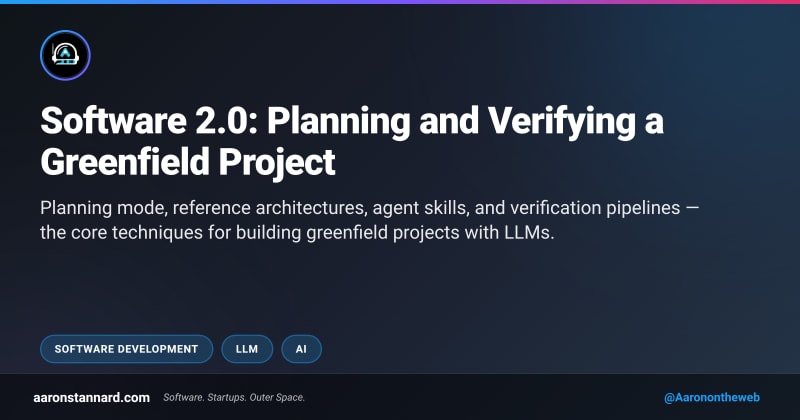Image resolution: width=800 pixels, height=420 pixels.
Task: Click the 'Software. Startups. Outer Space.' tagline
Action: pyautogui.click(x=235, y=397)
